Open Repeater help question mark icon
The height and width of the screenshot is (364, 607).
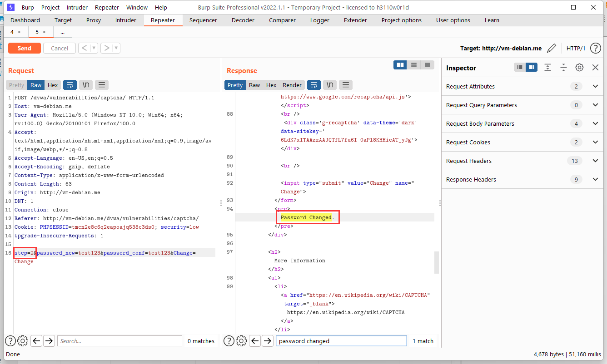coord(595,48)
